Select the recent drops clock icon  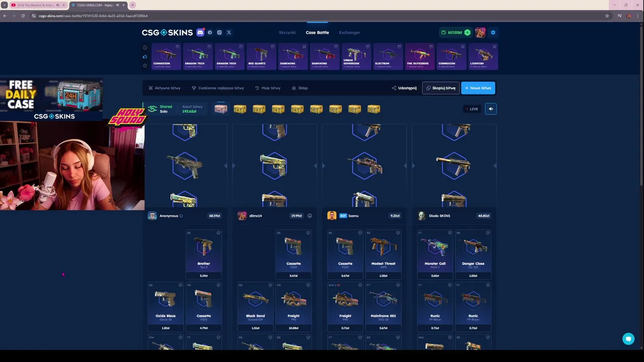145,47
